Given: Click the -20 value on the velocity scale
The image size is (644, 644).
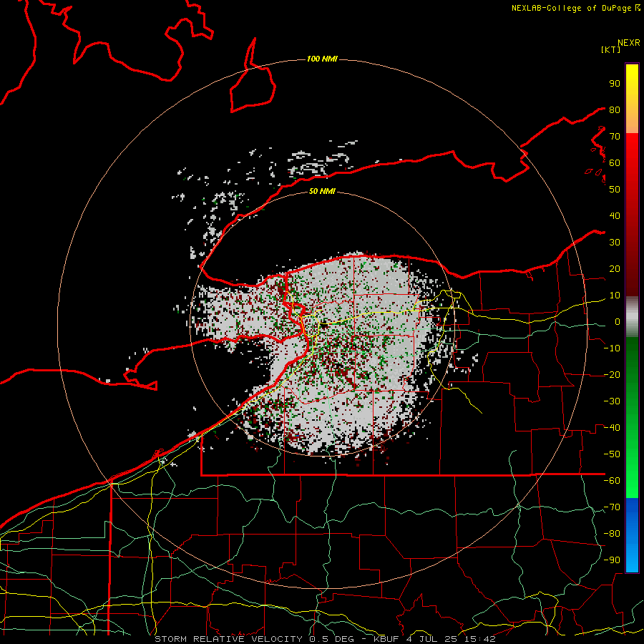Looking at the screenshot, I should pyautogui.click(x=612, y=375).
